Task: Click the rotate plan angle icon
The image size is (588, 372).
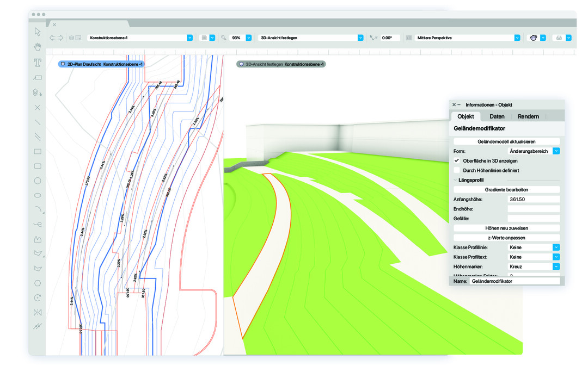Action: 373,38
